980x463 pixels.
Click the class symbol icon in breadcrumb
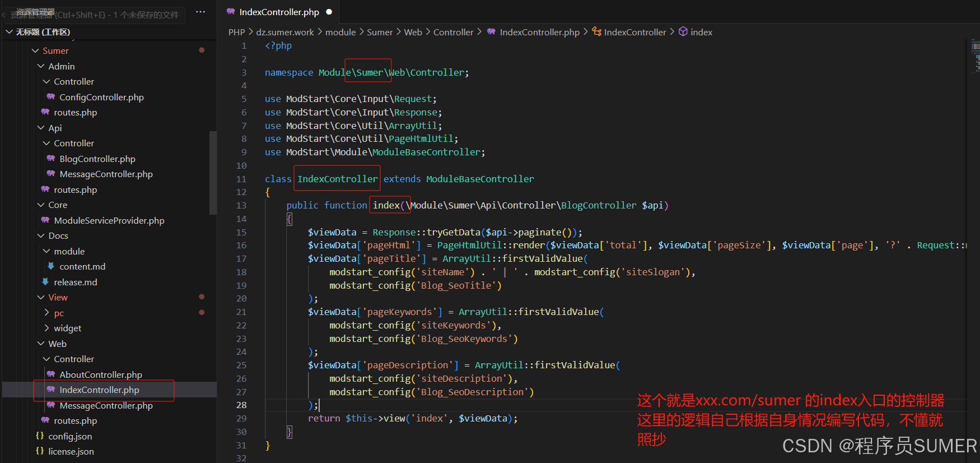[x=597, y=32]
